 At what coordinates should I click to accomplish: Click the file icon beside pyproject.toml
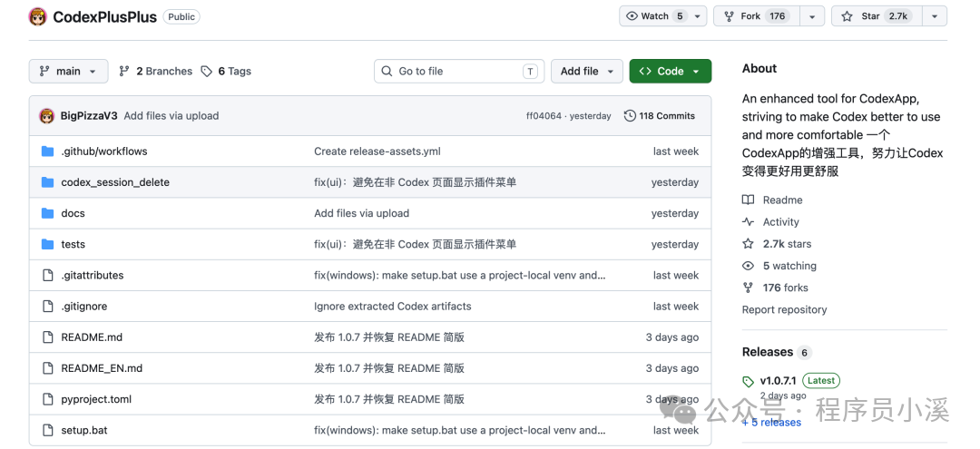(x=47, y=399)
